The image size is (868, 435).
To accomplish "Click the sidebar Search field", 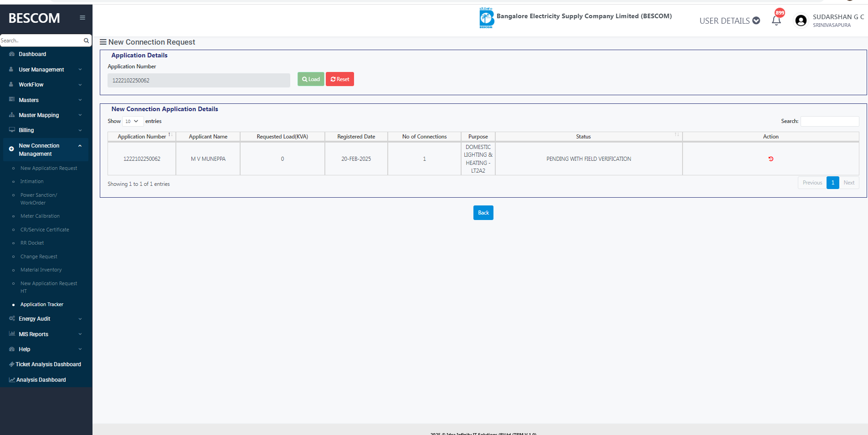I will tap(41, 41).
